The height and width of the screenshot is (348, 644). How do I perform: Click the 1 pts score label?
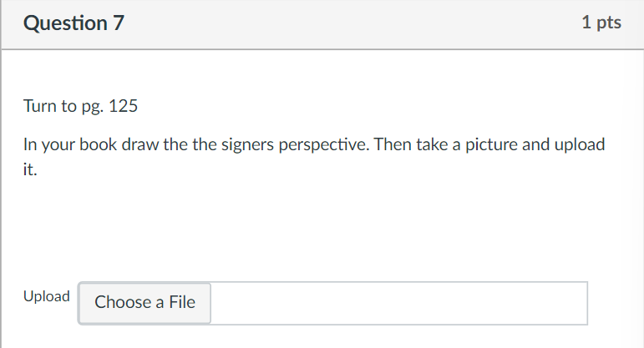pyautogui.click(x=601, y=23)
